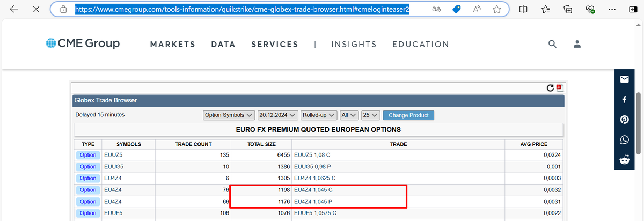Refresh the Globex Trade Browser data

click(550, 88)
